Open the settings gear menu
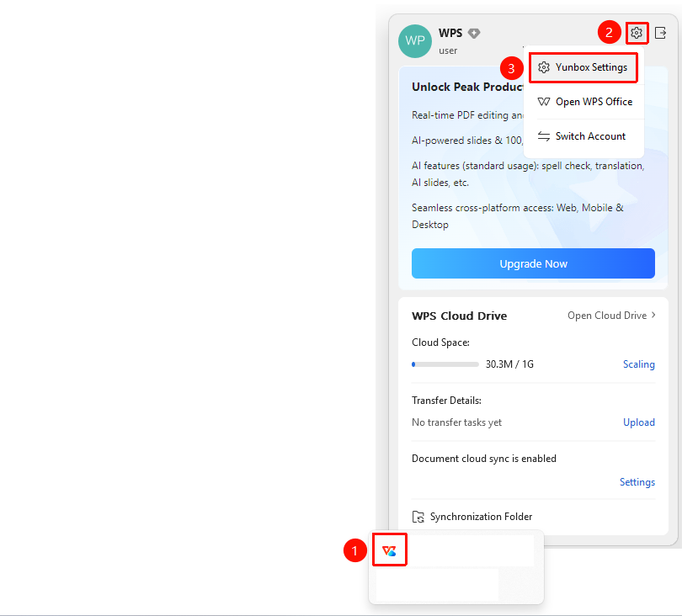The image size is (682, 616). [637, 33]
